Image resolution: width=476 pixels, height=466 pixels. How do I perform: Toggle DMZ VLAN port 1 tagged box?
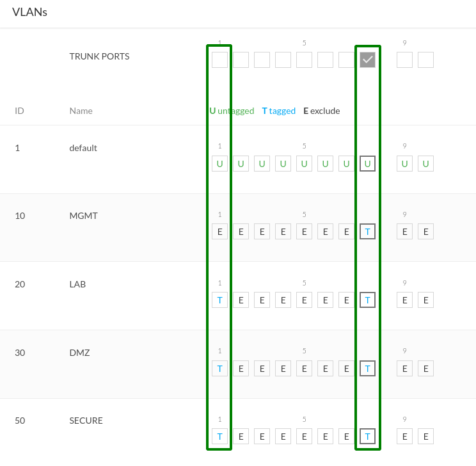coord(219,369)
